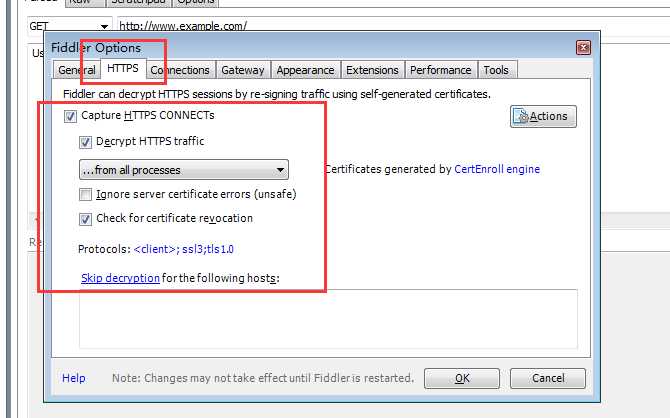
Task: Toggle Capture HTTPS CONNECTs checkbox
Action: click(71, 116)
